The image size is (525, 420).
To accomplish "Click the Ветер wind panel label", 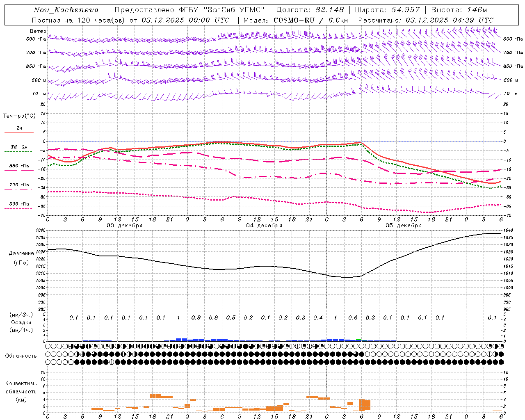I will click(x=38, y=31).
